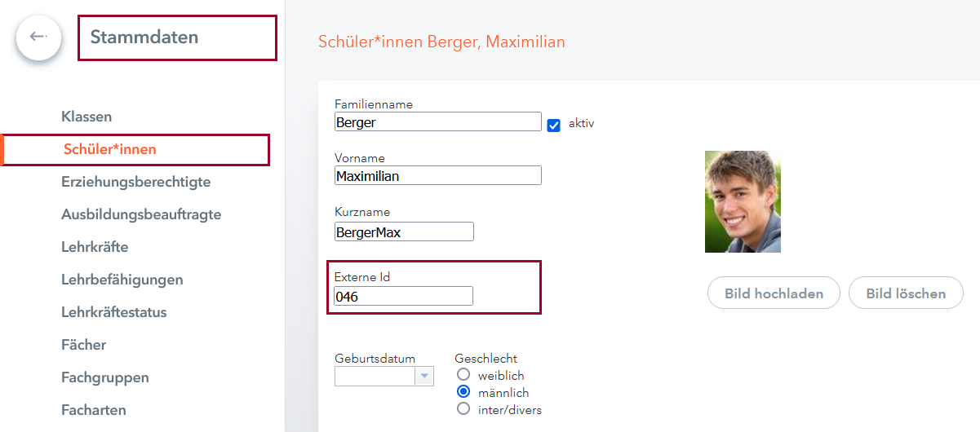Screen dimensions: 980x432
Task: Go to Erziehungsberechtigte section
Action: (x=135, y=182)
